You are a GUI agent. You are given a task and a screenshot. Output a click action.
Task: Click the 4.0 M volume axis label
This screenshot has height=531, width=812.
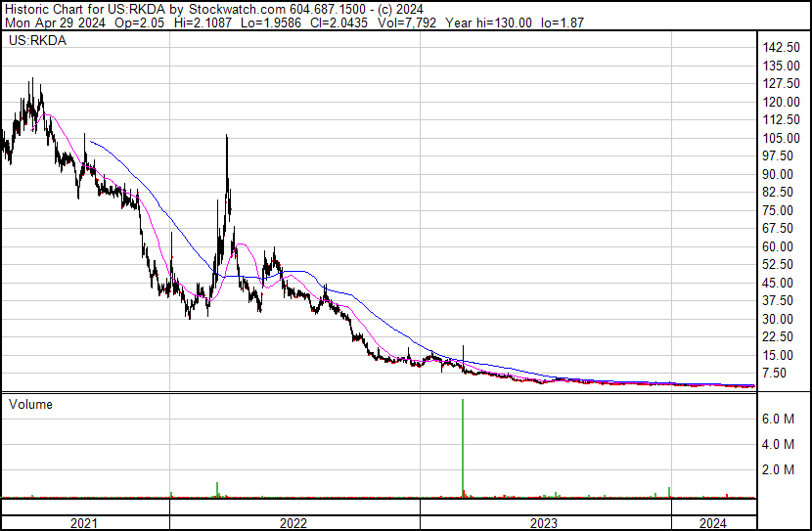(x=782, y=445)
